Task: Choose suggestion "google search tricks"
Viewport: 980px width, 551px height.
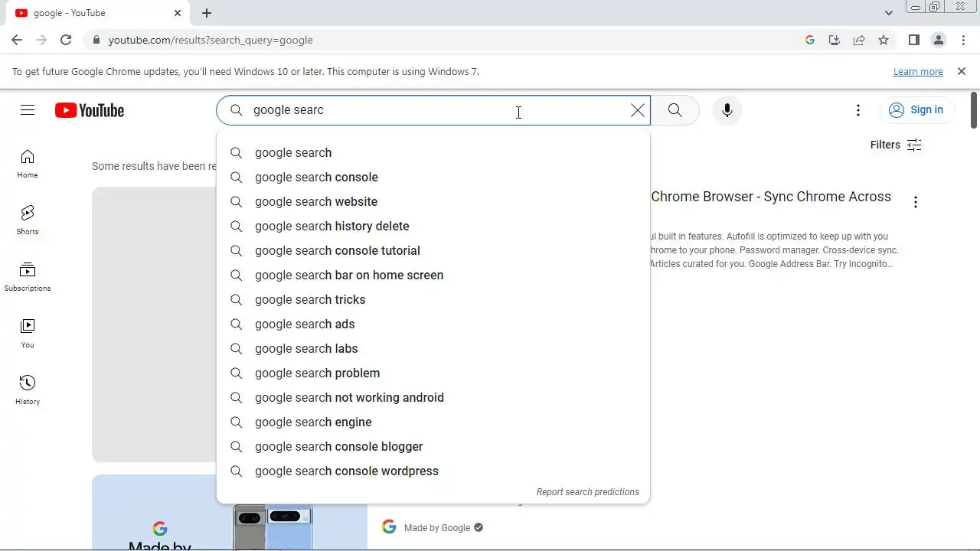Action: pos(433,300)
